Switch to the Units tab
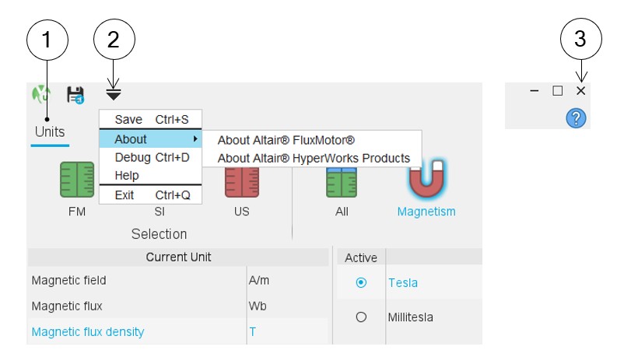Viewport: 638px width, 364px height. (x=50, y=132)
